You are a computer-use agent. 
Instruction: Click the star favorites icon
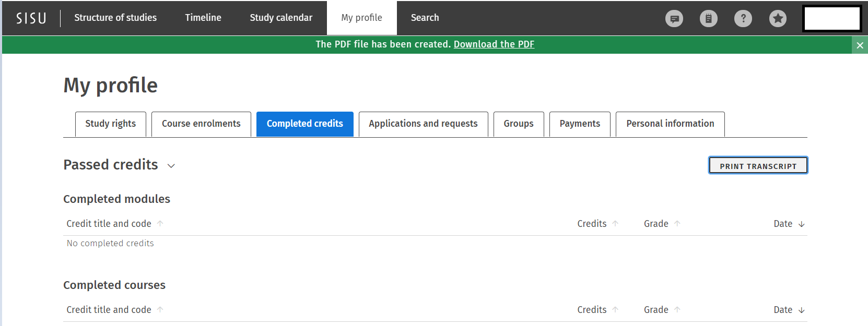[778, 19]
